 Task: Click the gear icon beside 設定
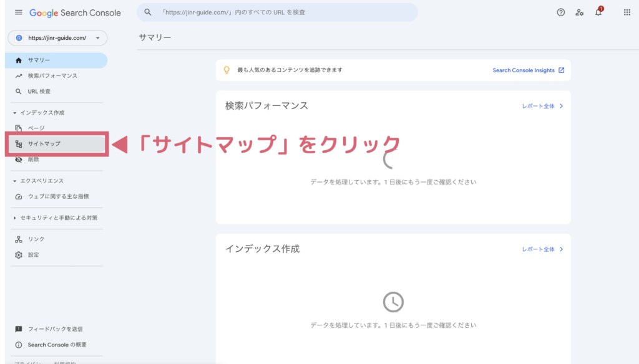[x=19, y=255]
